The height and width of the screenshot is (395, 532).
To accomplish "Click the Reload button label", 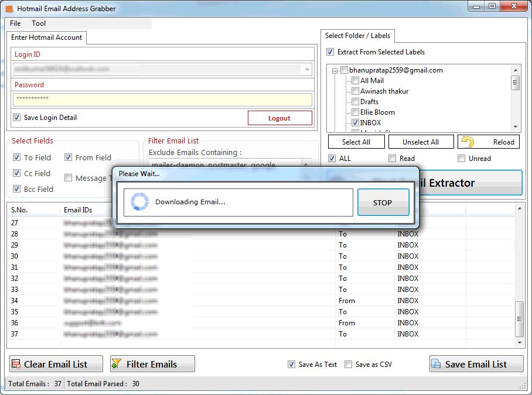I will (x=503, y=142).
